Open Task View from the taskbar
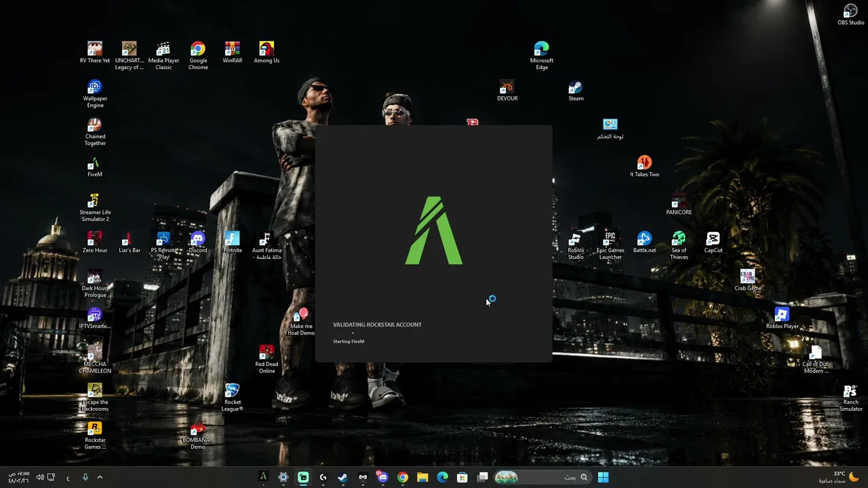 483,477
